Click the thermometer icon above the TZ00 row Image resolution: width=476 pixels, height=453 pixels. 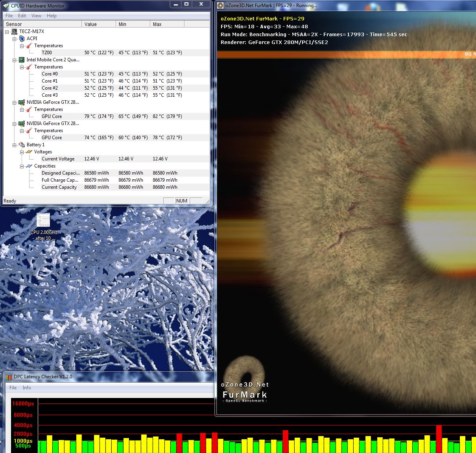click(x=29, y=46)
